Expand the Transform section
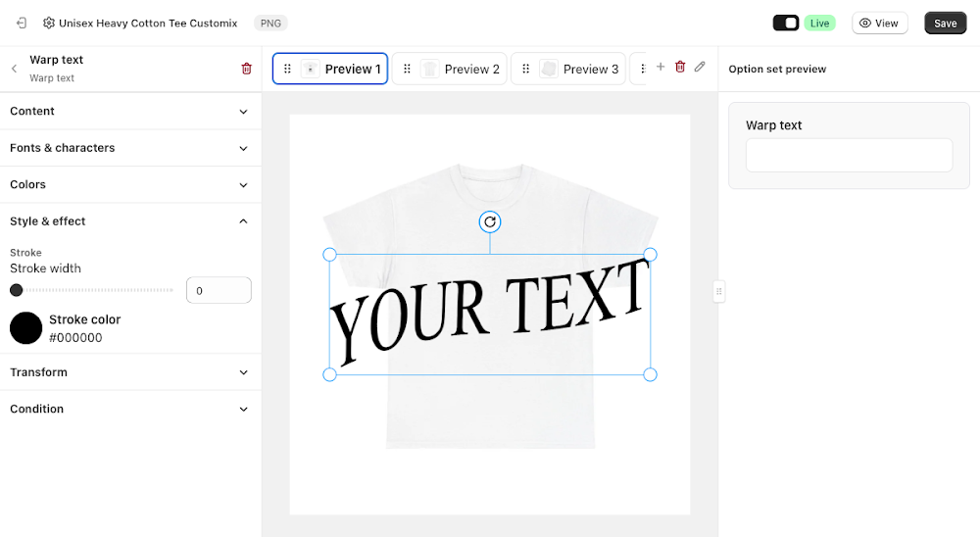Viewport: 980px width, 537px height. tap(130, 372)
